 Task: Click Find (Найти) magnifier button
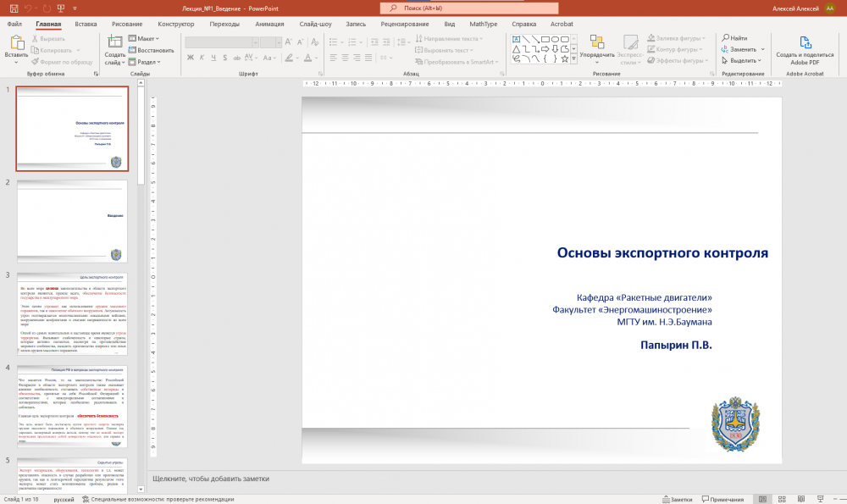[x=734, y=38]
